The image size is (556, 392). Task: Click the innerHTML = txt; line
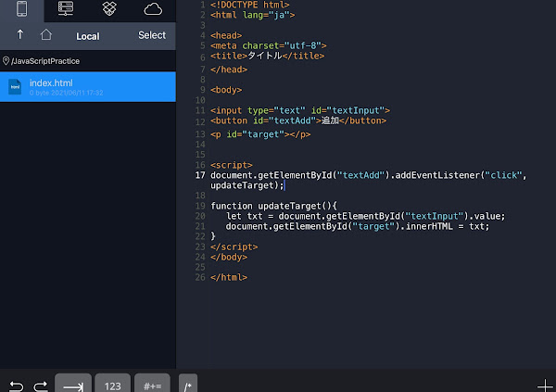[358, 226]
